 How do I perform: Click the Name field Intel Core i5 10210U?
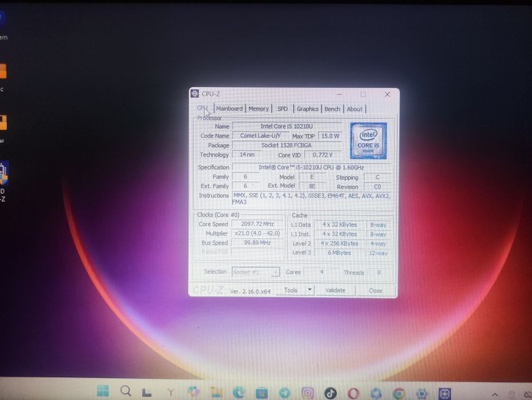point(287,126)
